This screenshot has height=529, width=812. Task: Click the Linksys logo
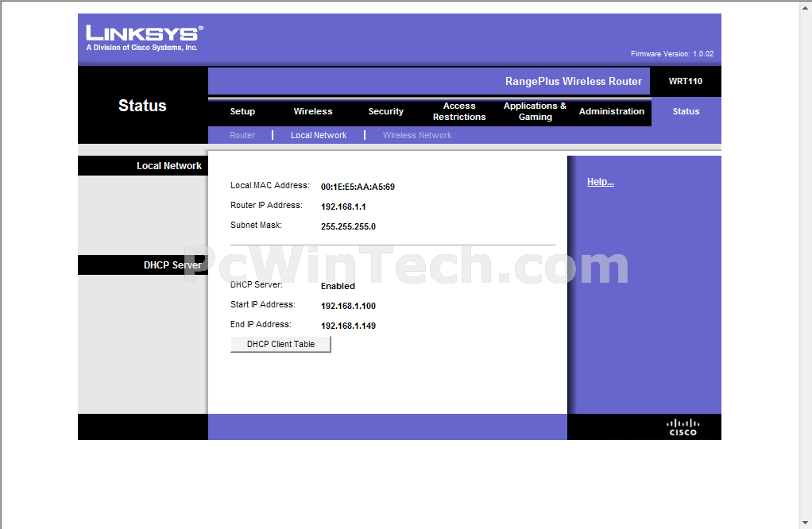tap(145, 38)
